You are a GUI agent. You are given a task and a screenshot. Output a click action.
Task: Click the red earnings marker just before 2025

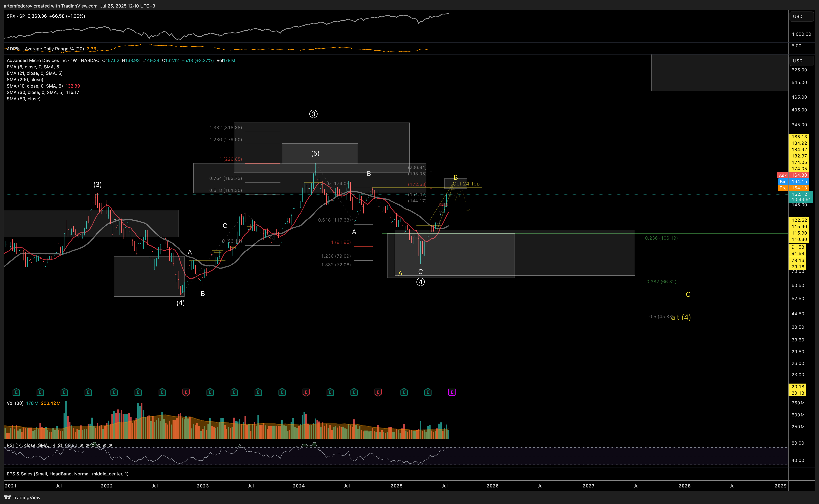click(x=378, y=392)
